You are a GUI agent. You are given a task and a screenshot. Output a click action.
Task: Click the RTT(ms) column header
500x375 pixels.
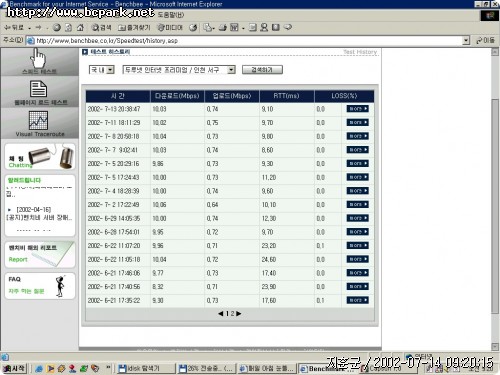click(286, 96)
